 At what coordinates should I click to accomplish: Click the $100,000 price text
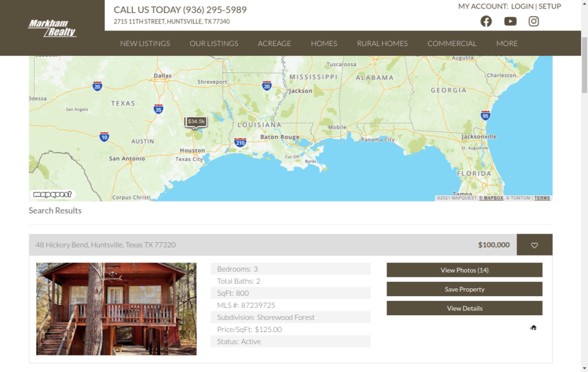[493, 245]
